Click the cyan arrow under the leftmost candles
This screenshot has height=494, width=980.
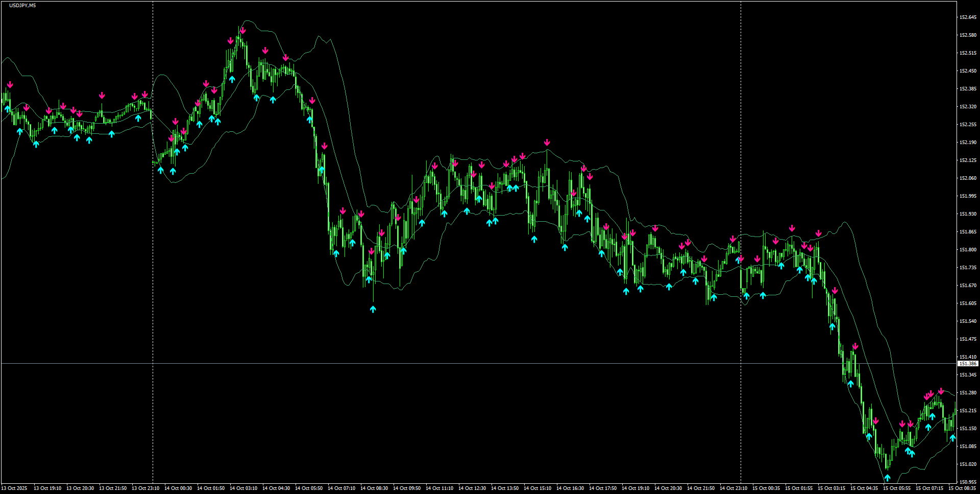click(x=6, y=109)
